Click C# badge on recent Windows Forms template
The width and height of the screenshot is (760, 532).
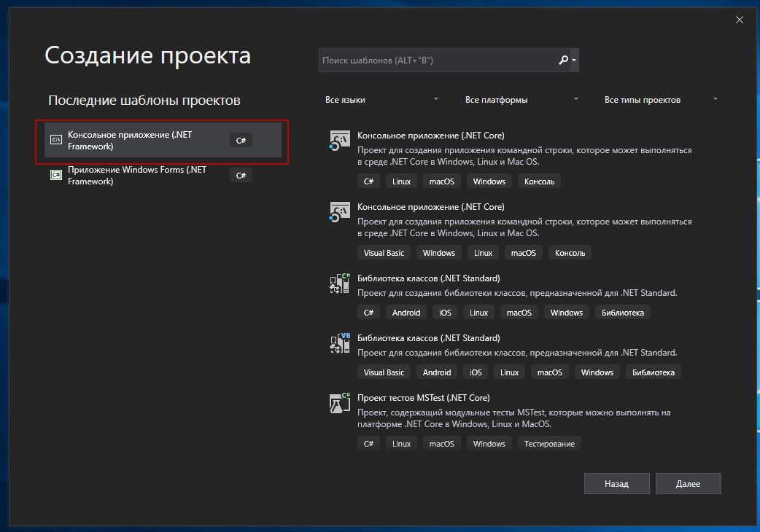tap(241, 175)
